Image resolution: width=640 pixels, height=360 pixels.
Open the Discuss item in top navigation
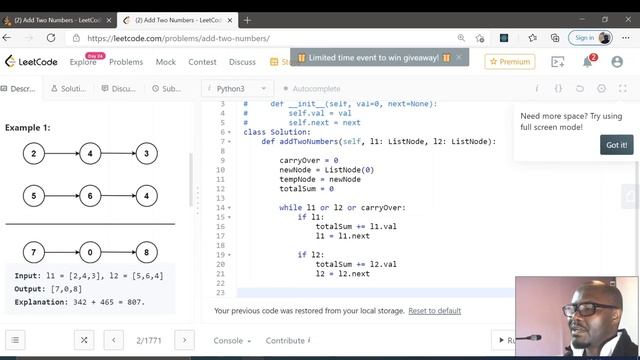(242, 62)
